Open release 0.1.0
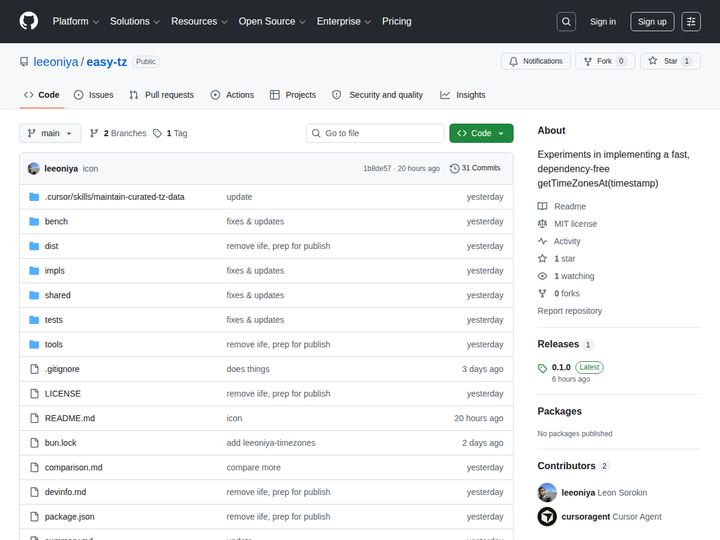The image size is (720, 540). (x=561, y=367)
